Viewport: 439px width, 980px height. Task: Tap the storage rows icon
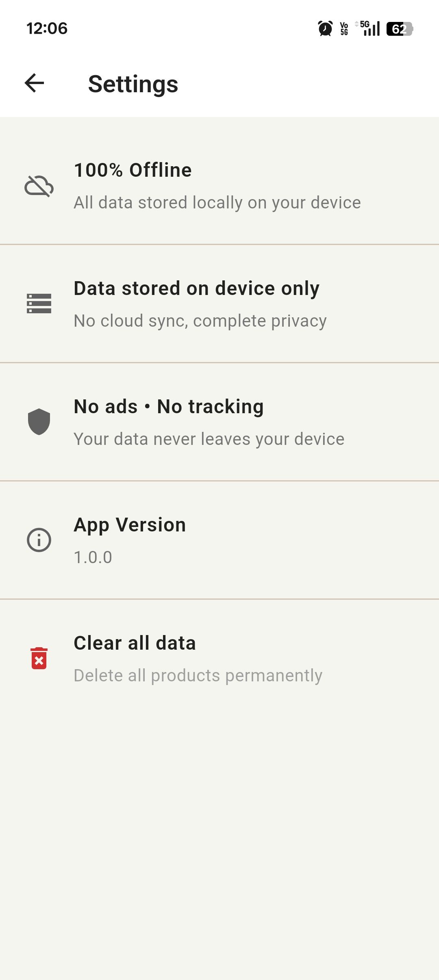(39, 304)
